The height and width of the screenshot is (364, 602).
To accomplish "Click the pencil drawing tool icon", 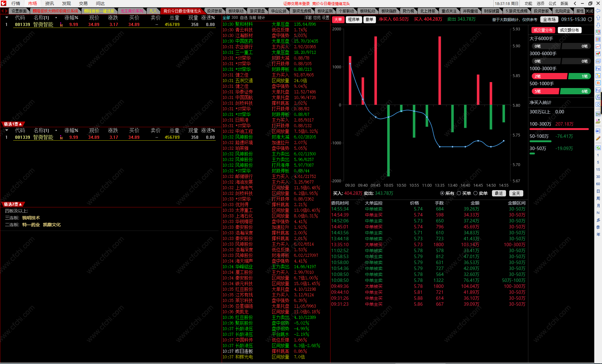I will (x=598, y=138).
